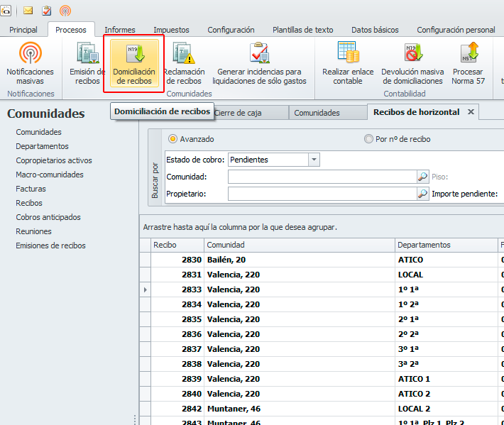Screen dimensions: 504x425
Task: Expand the Estado de cobro dropdown
Action: pos(314,160)
